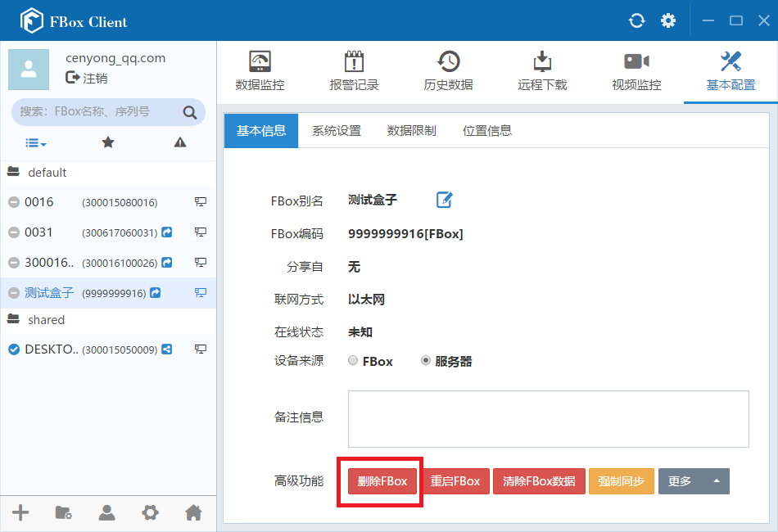Open the user account icon in bottom bar
This screenshot has width=778, height=532.
point(106,512)
